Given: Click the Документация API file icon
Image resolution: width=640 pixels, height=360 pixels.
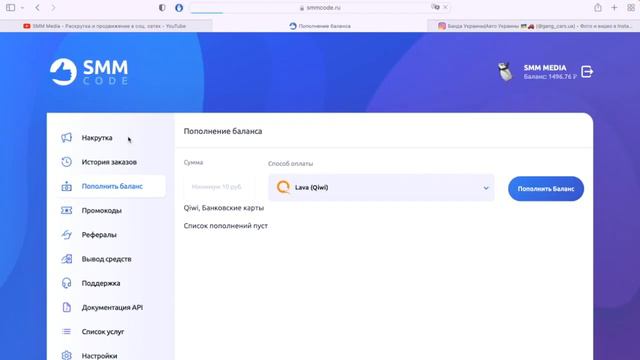Looking at the screenshot, I should [x=67, y=307].
